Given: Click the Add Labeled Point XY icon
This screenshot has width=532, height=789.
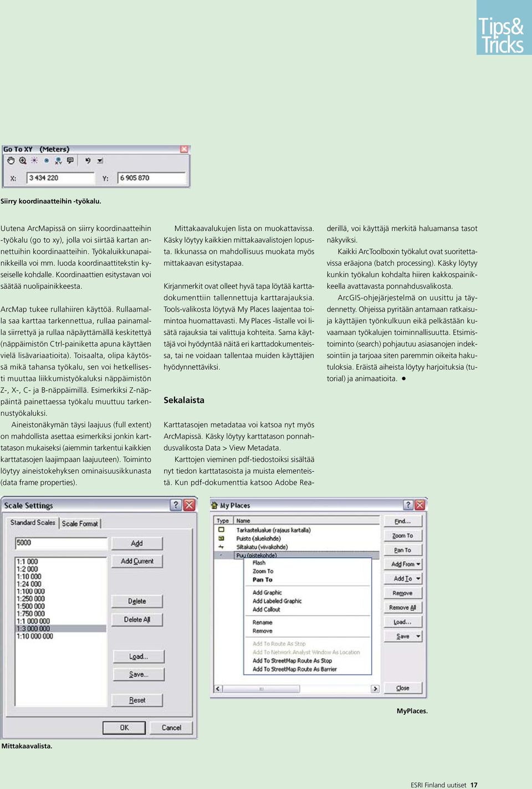Looking at the screenshot, I should [x=58, y=161].
